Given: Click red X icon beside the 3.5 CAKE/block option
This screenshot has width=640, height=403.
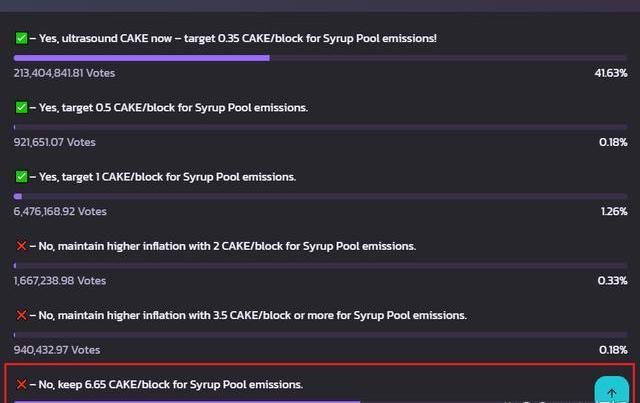Looking at the screenshot, I should coord(21,315).
